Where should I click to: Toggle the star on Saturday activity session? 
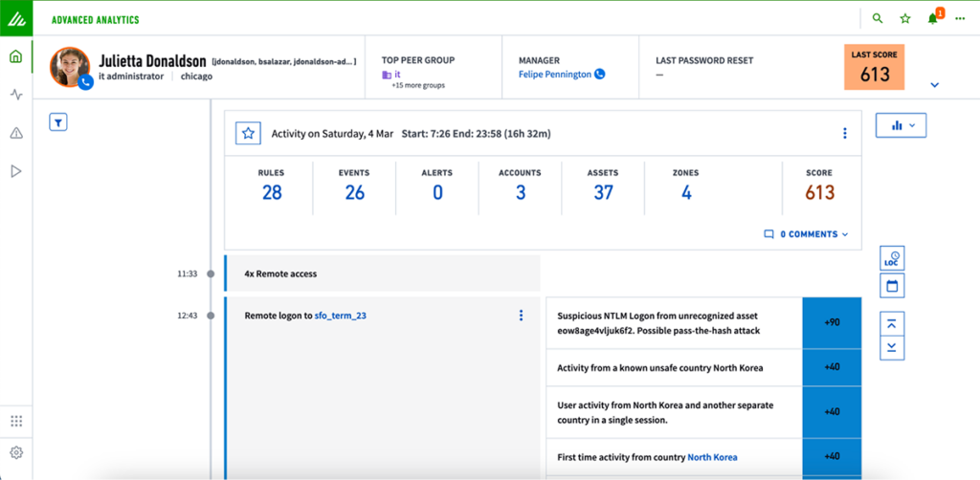248,134
